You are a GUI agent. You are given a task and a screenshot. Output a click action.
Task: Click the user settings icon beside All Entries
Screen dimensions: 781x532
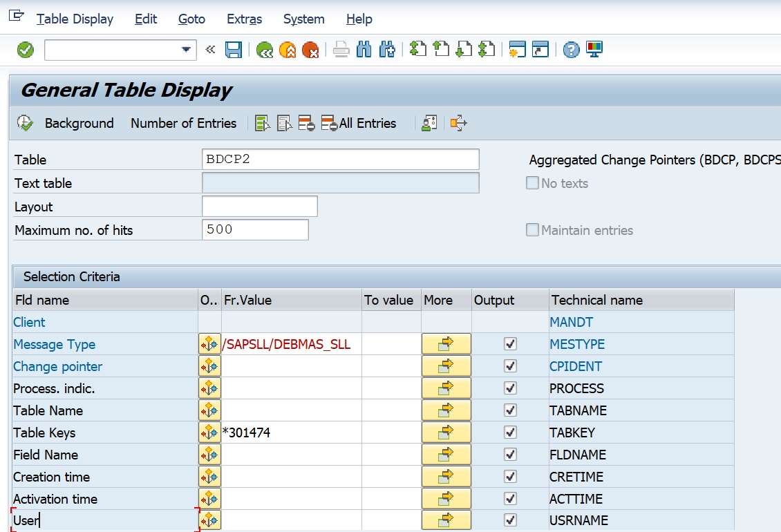[x=429, y=123]
